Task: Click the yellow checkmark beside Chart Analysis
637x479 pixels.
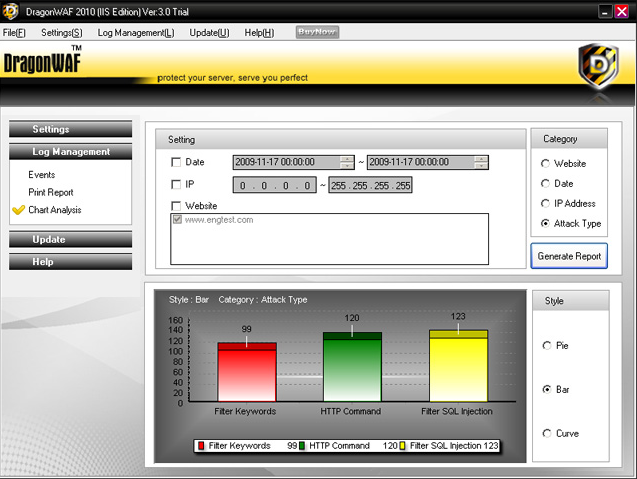Action: tap(18, 210)
